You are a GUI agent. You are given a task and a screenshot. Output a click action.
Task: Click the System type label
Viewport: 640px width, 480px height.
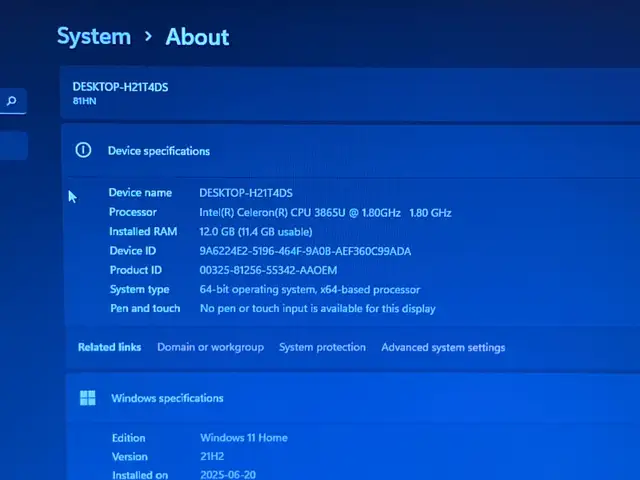coord(140,289)
